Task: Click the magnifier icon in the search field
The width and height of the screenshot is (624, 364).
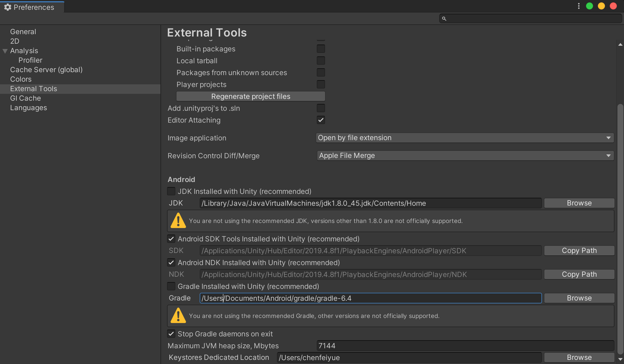Action: pyautogui.click(x=445, y=18)
